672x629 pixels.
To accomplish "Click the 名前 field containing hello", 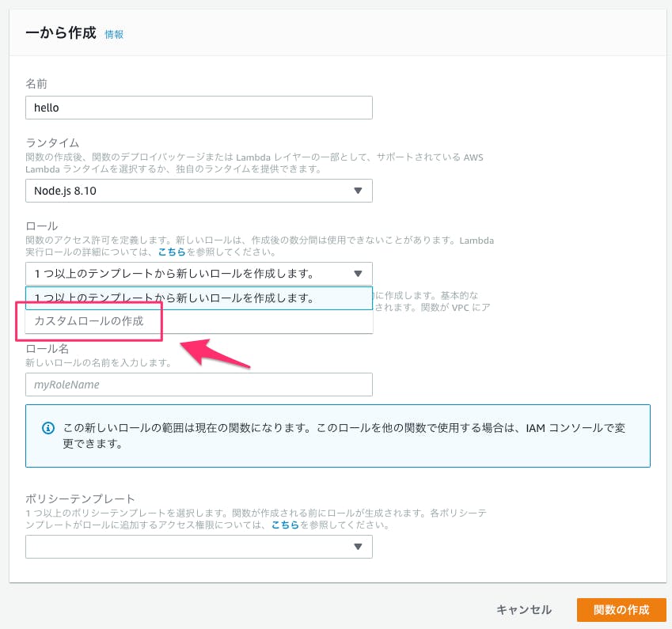I will (198, 107).
